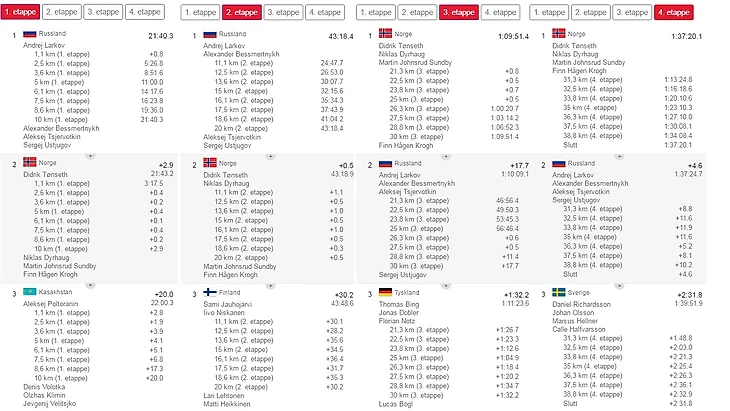Open athlete Aleksej Poltoranin
Screen dimensions: 730x411
(50, 303)
